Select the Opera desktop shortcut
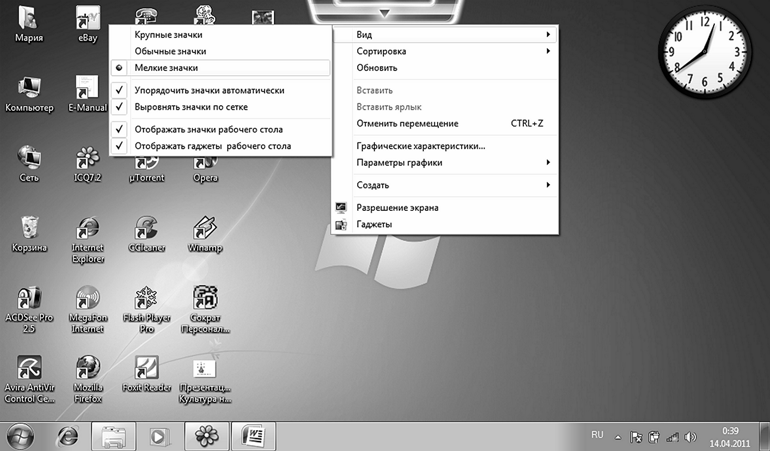The height and width of the screenshot is (451, 770). pos(205,160)
